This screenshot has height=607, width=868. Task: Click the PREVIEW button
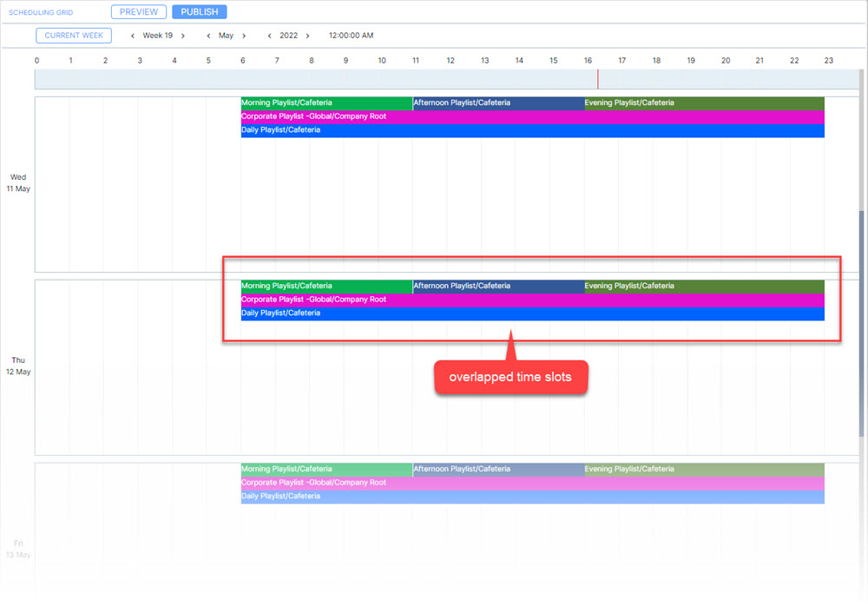coord(138,12)
